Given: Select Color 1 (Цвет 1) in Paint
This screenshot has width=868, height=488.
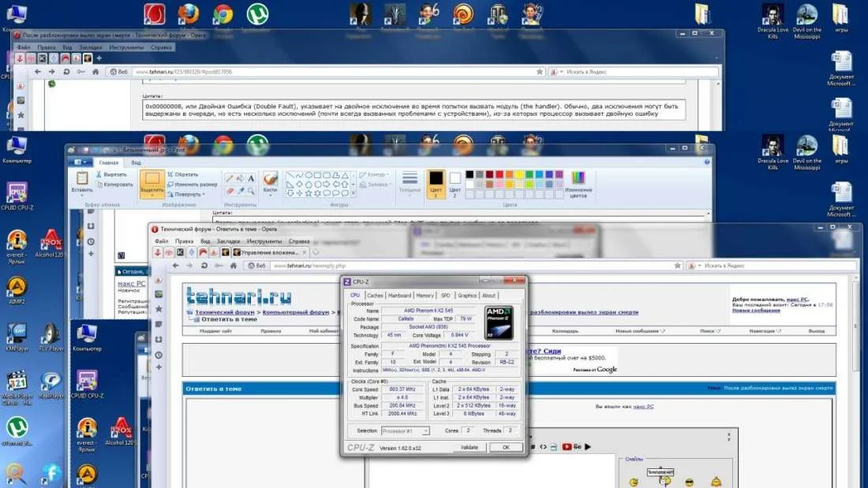Looking at the screenshot, I should (x=436, y=184).
